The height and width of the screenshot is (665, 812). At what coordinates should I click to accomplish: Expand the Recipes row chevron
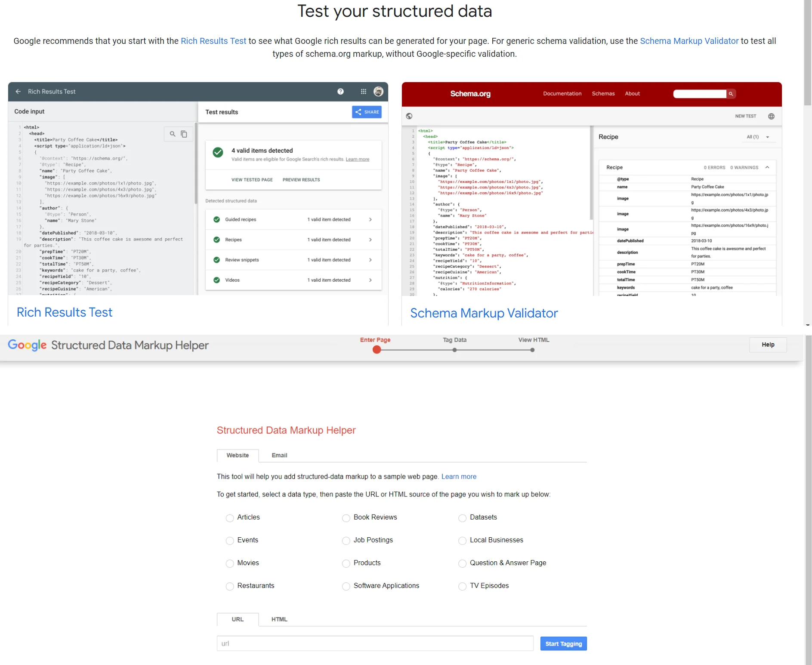(x=370, y=240)
